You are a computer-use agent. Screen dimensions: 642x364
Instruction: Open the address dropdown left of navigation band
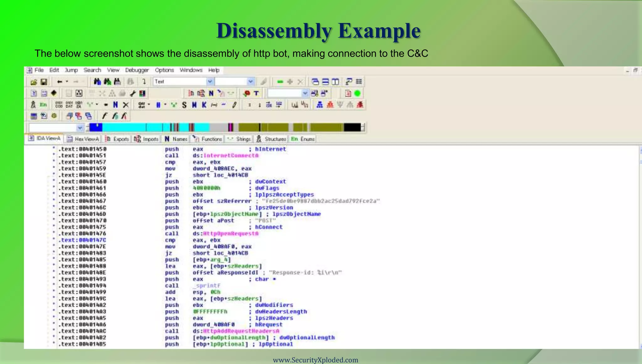tap(80, 128)
